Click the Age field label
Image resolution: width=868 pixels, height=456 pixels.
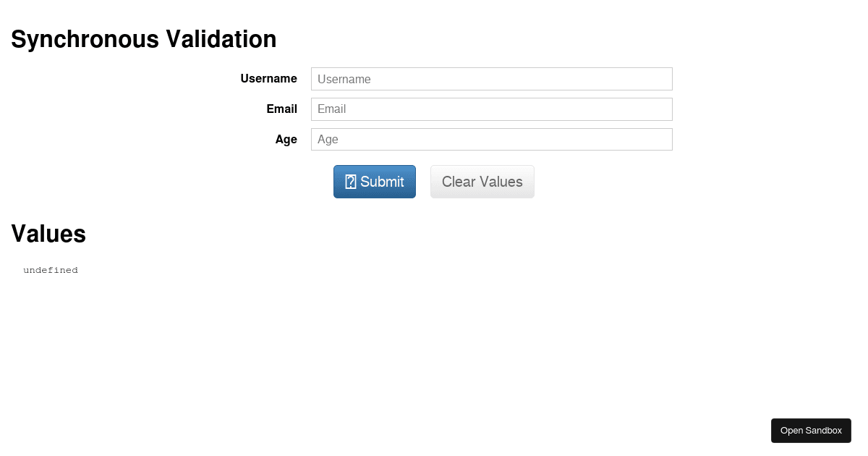[286, 139]
